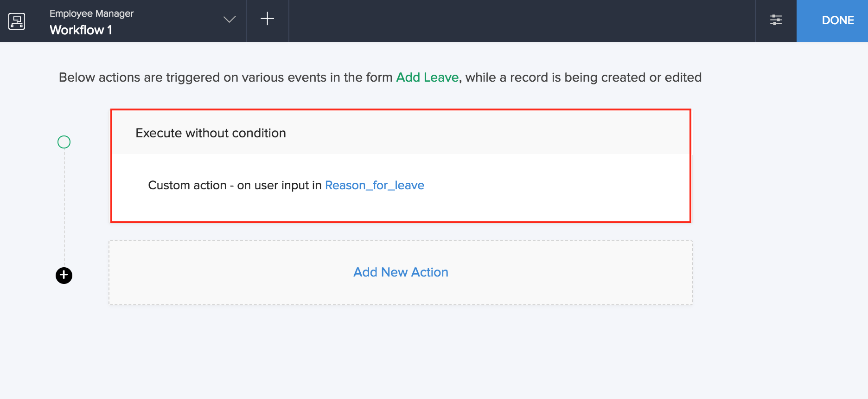Open the Add Leave form link
The image size is (868, 399).
point(427,77)
